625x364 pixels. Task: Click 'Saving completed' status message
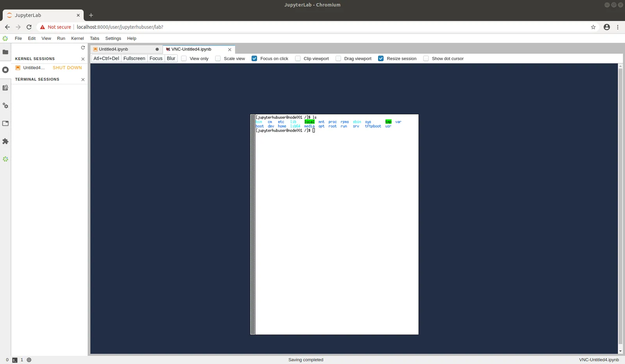point(306,360)
